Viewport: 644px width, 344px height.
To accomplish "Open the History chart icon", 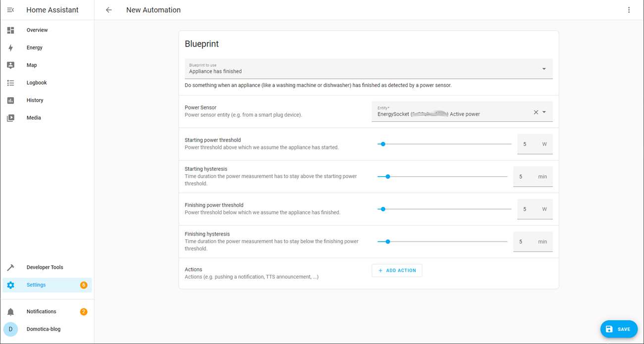I will pyautogui.click(x=10, y=100).
